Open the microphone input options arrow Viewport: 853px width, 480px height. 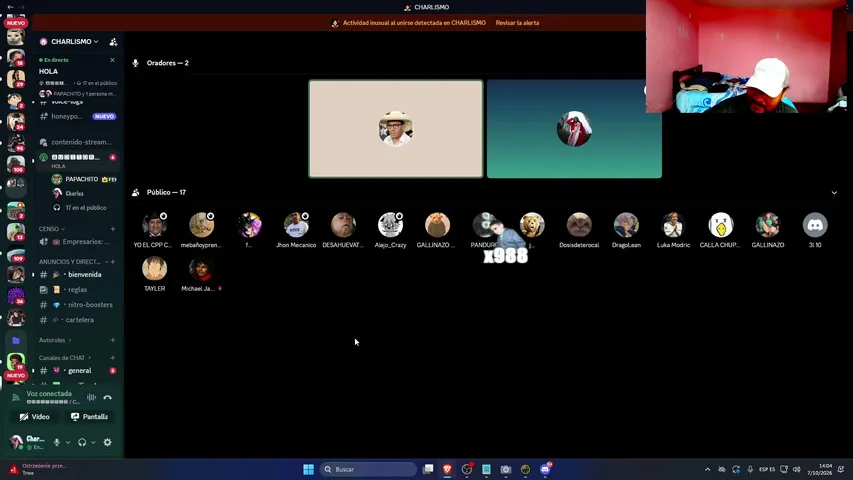pos(68,442)
